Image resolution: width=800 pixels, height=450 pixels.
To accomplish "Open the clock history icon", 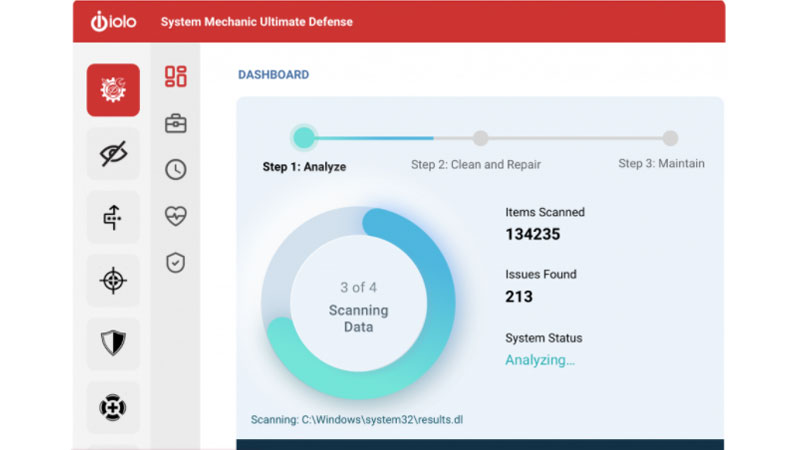I will pos(176,169).
